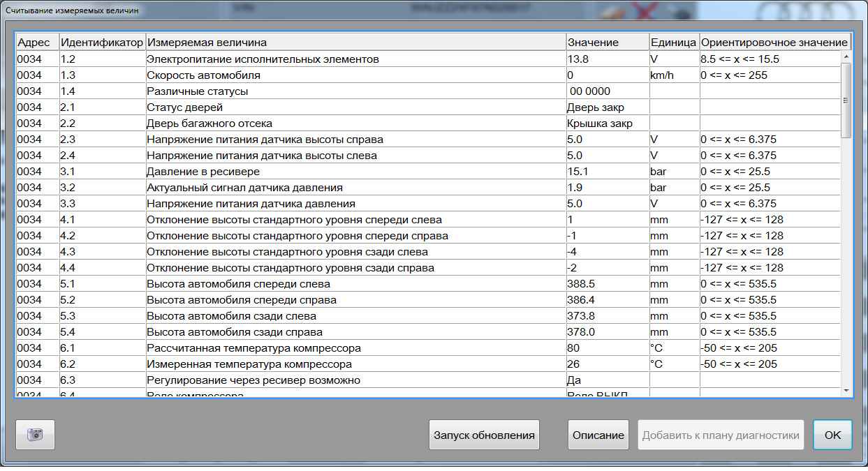This screenshot has width=868, height=471.
Task: Click the Ориентировочное значение column header
Action: [x=774, y=42]
